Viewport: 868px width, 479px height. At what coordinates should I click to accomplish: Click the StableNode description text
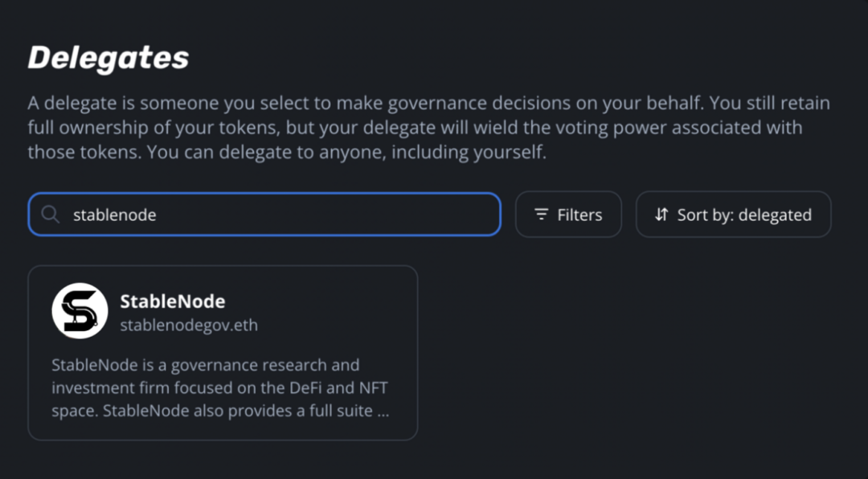tap(219, 388)
